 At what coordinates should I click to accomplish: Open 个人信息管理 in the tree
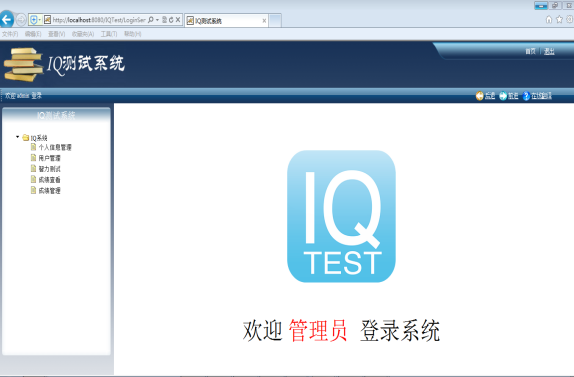[x=55, y=148]
